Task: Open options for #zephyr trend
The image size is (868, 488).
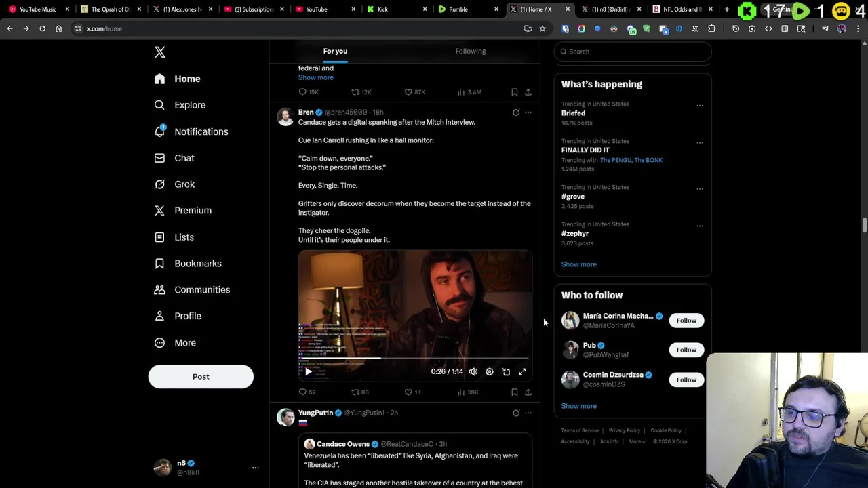Action: click(x=700, y=226)
